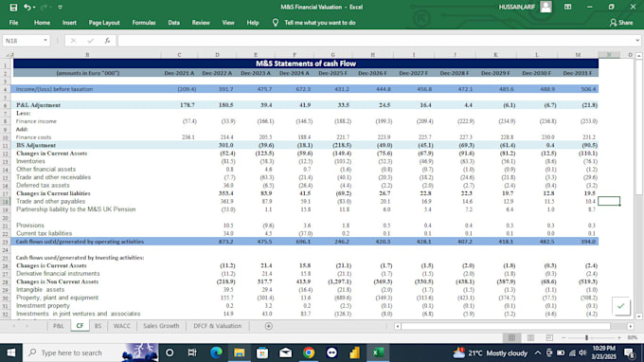Click the user account profile picture
The height and width of the screenshot is (362, 644).
tap(546, 7)
